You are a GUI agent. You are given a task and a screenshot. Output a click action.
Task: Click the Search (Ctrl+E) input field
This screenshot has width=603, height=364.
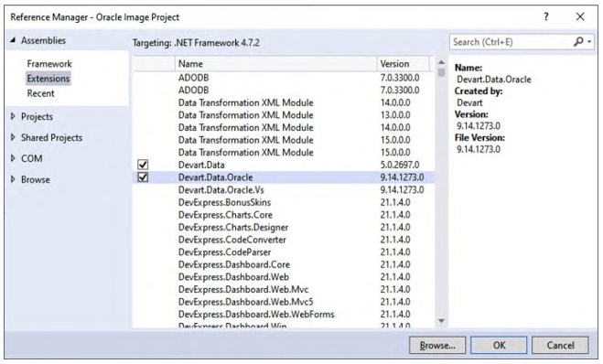pos(511,41)
